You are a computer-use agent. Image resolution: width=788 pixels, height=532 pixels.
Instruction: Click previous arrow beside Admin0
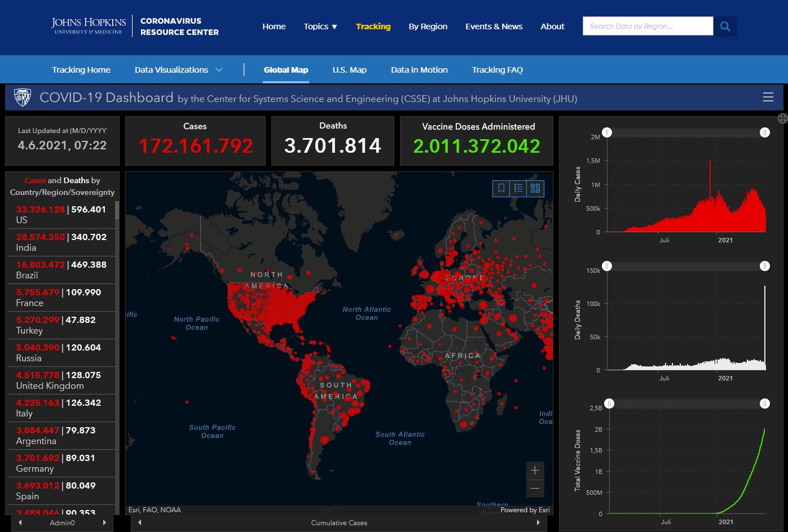point(20,522)
